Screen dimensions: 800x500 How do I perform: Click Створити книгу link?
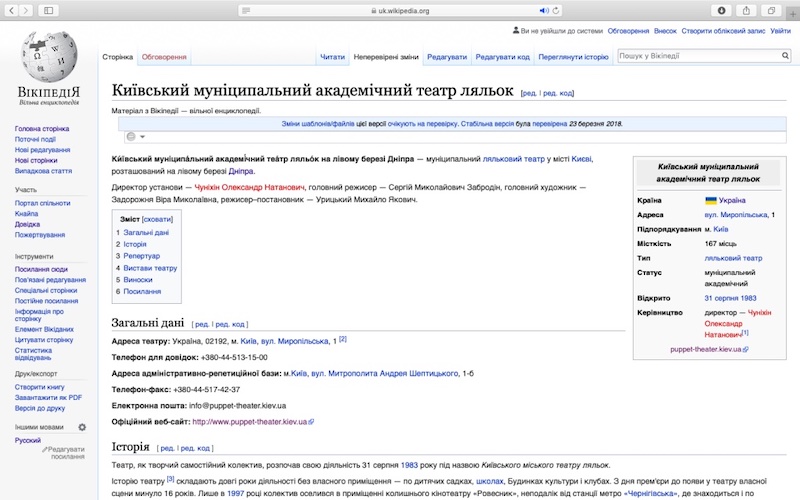click(x=39, y=387)
